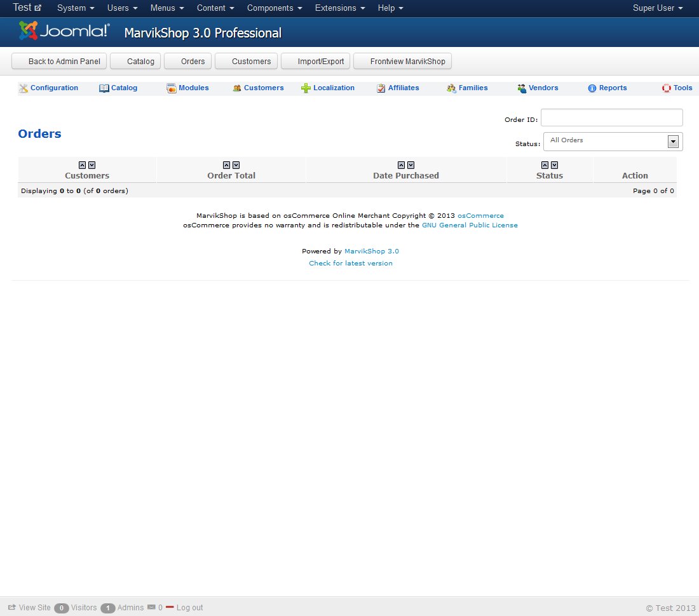
Task: Click the Affiliates notepad icon
Action: click(381, 88)
